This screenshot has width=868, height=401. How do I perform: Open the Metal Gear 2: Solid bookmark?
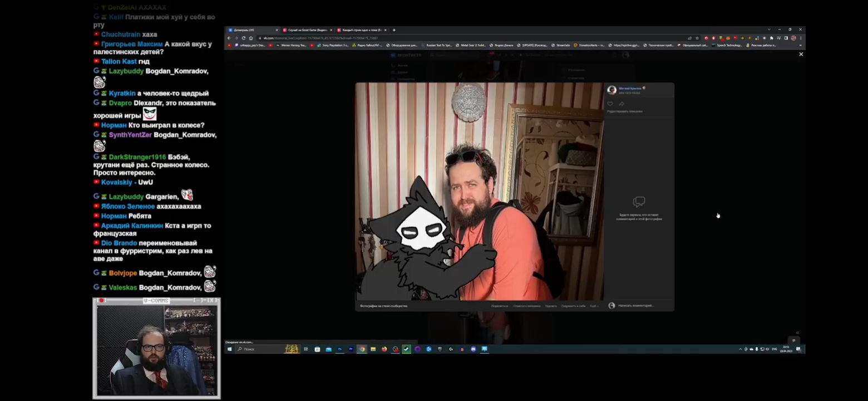471,45
